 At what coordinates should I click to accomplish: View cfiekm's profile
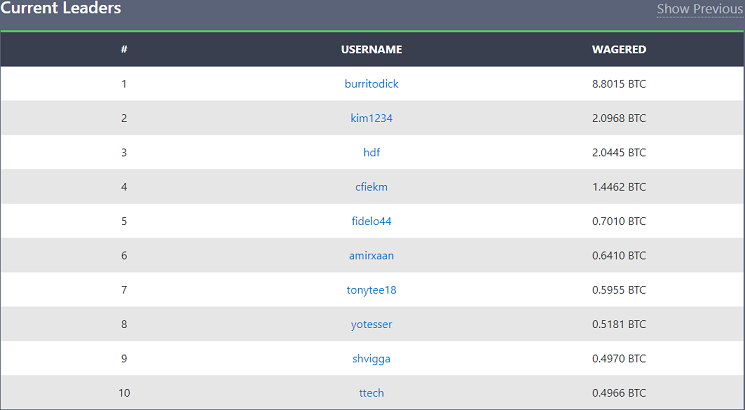pyautogui.click(x=371, y=187)
